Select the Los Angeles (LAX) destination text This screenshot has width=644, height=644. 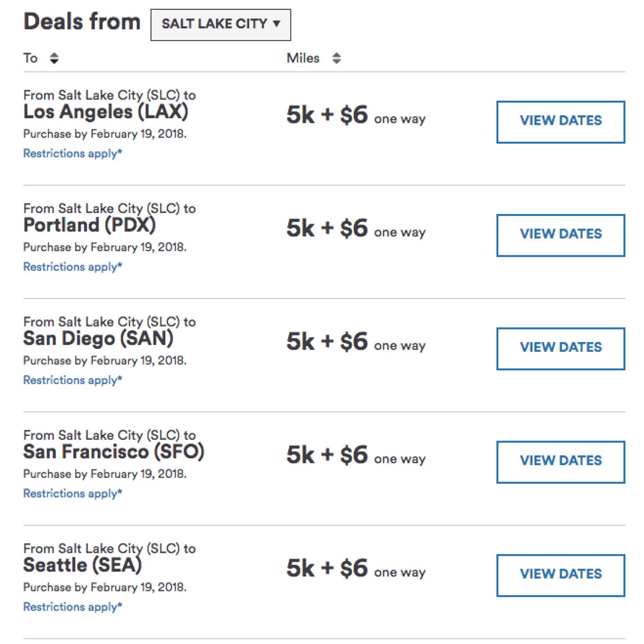[106, 112]
